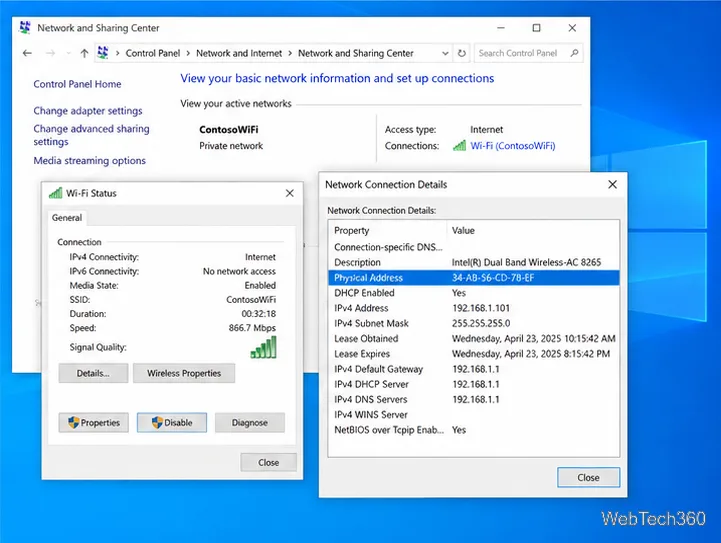Select the IPv4 DHCP Server row

coord(474,384)
